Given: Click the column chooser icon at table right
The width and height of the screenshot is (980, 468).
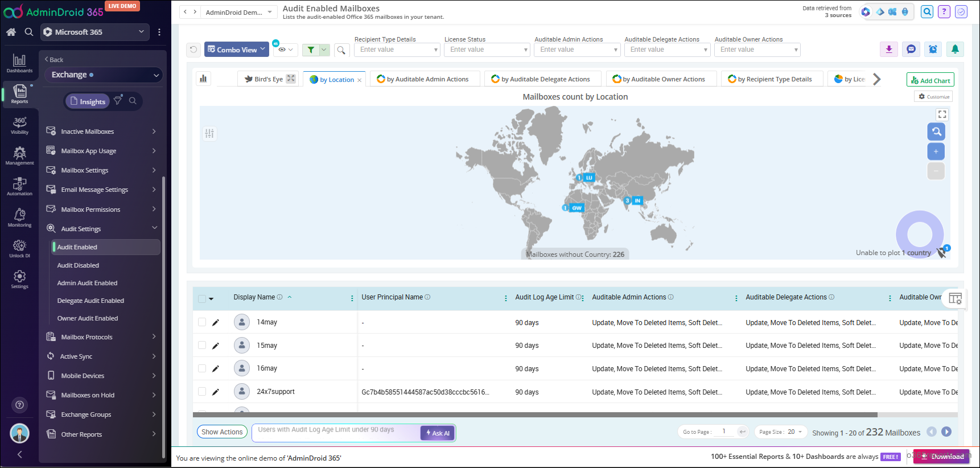Looking at the screenshot, I should [955, 298].
